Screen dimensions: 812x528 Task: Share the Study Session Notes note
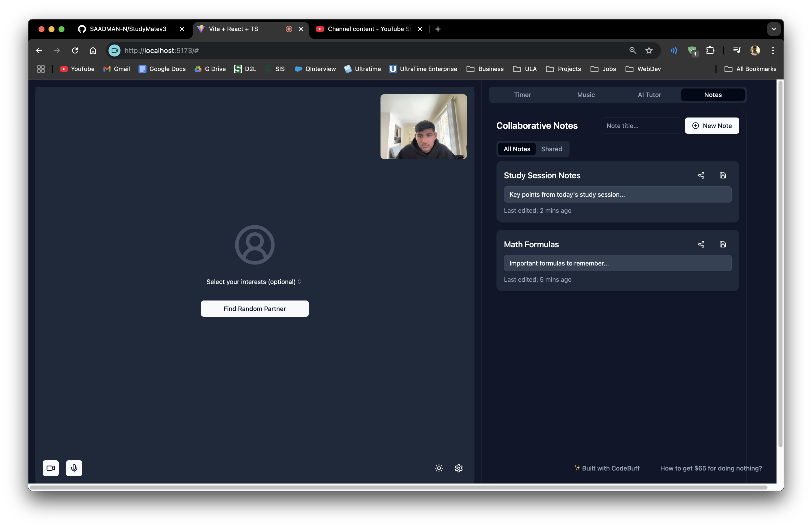click(x=701, y=175)
